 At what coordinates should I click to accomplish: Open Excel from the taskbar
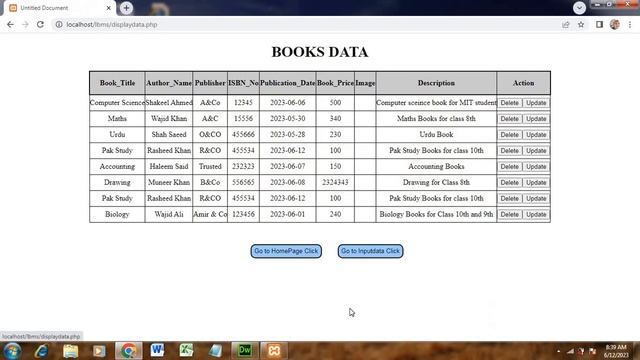click(186, 350)
